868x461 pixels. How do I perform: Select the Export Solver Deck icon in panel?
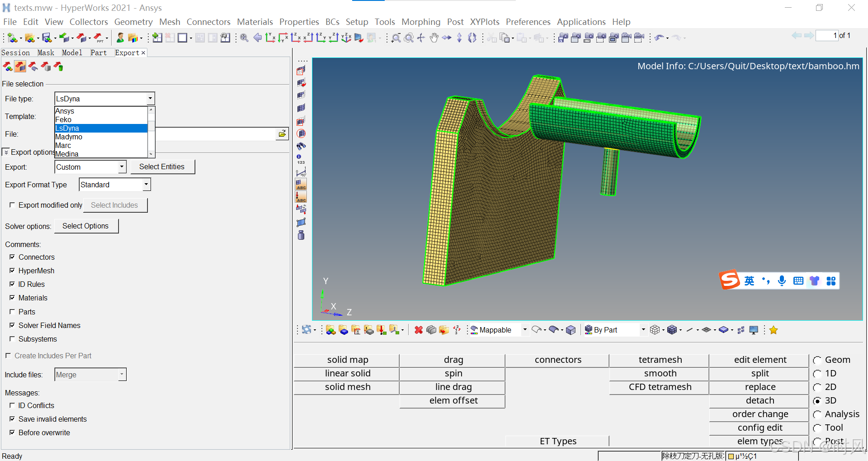point(20,67)
